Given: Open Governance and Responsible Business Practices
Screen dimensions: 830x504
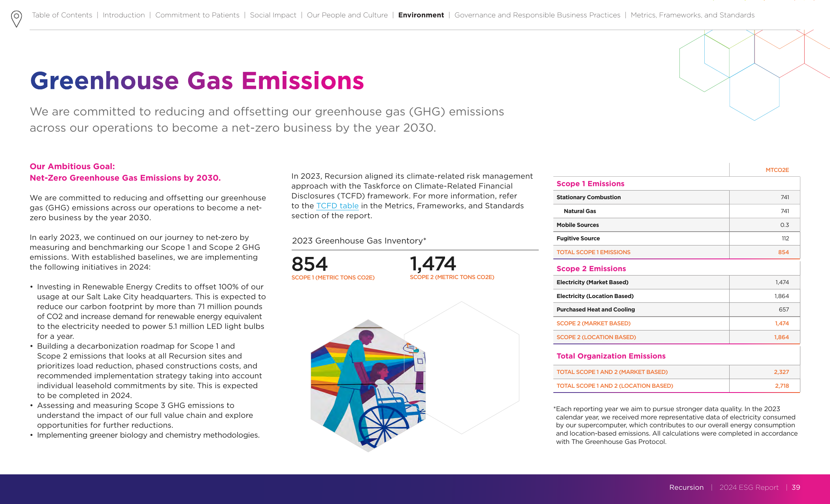Looking at the screenshot, I should pos(538,15).
